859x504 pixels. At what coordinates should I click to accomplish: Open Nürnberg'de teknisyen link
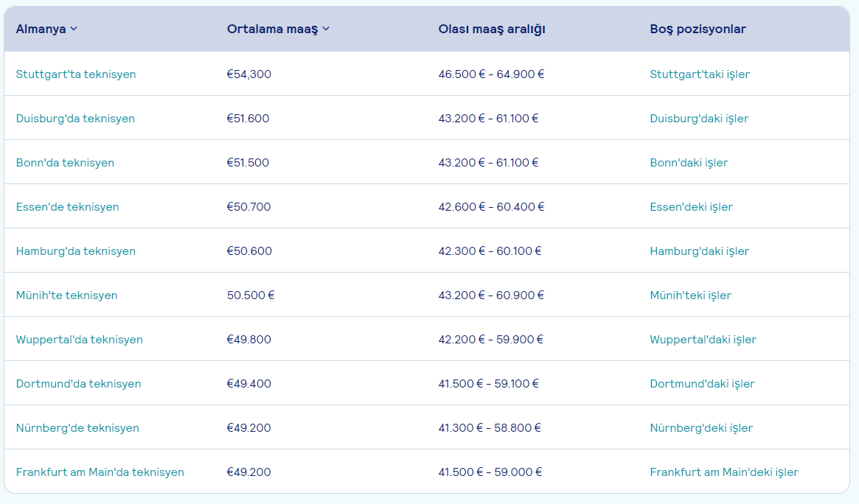click(77, 428)
